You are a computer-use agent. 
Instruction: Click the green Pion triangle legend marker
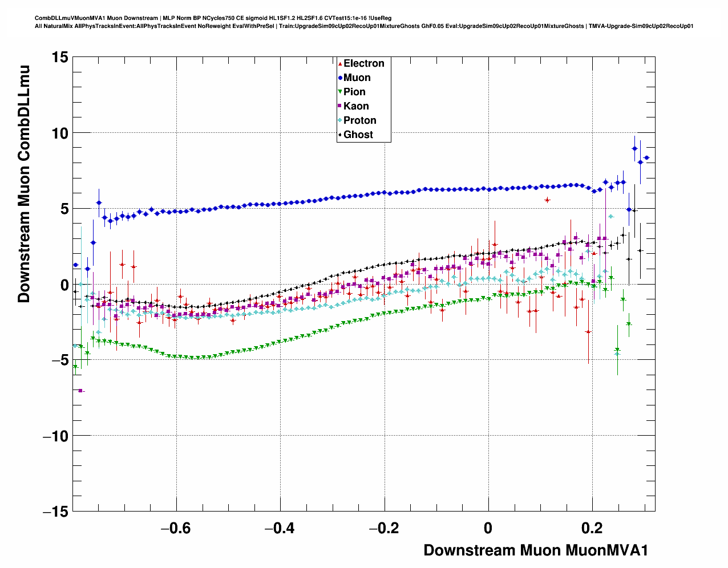point(340,92)
